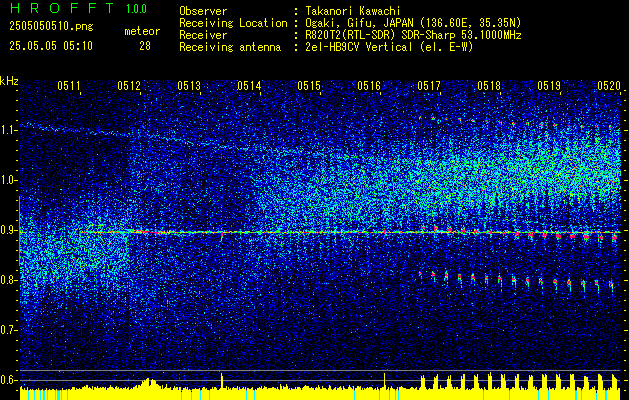
Task: Click the tall amplitude spike near 0513
Action: point(222,380)
